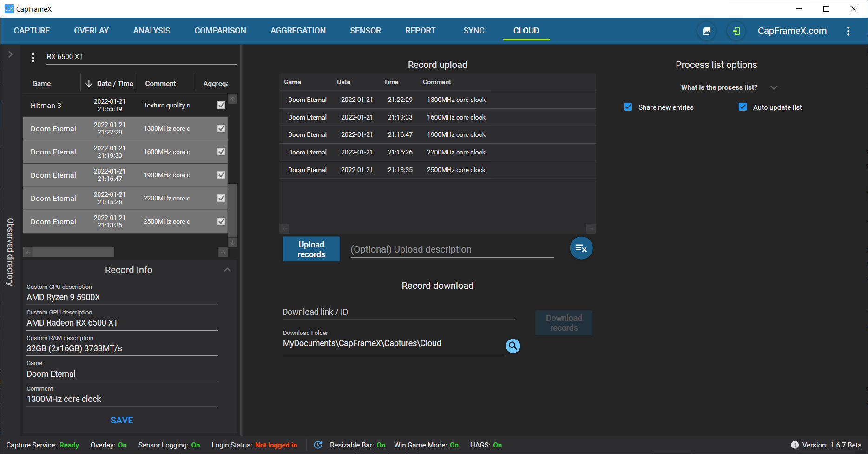Viewport: 868px width, 454px height.
Task: Edit the Comment field in Record Info
Action: coord(122,399)
